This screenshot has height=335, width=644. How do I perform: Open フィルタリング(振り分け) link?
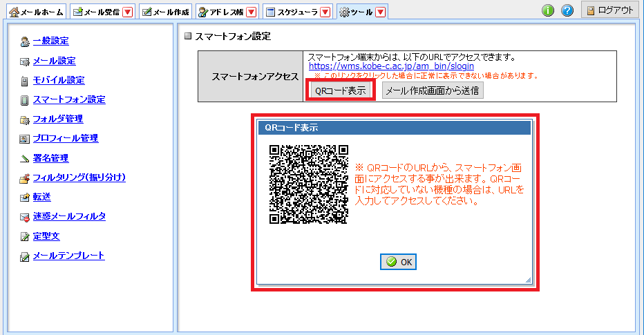point(79,178)
